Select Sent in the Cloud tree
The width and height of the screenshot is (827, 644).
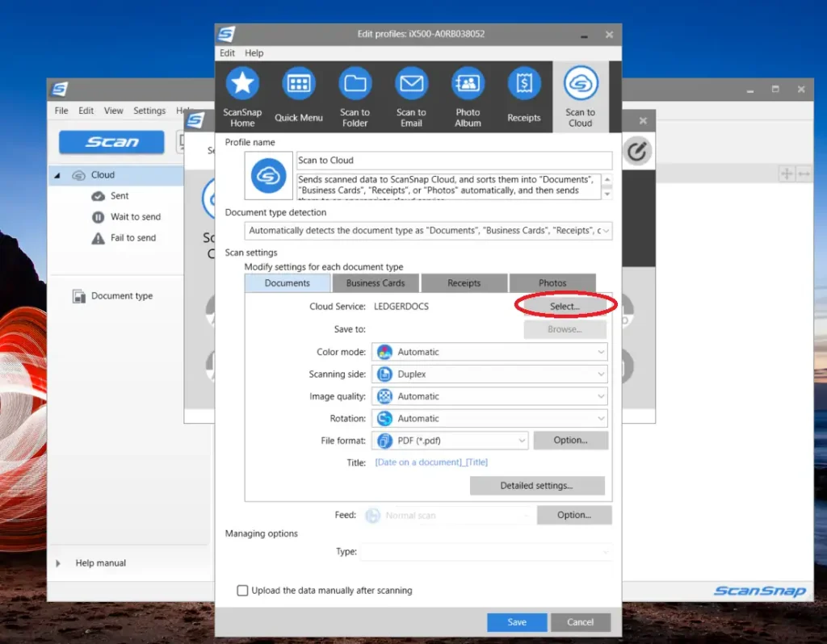(120, 196)
